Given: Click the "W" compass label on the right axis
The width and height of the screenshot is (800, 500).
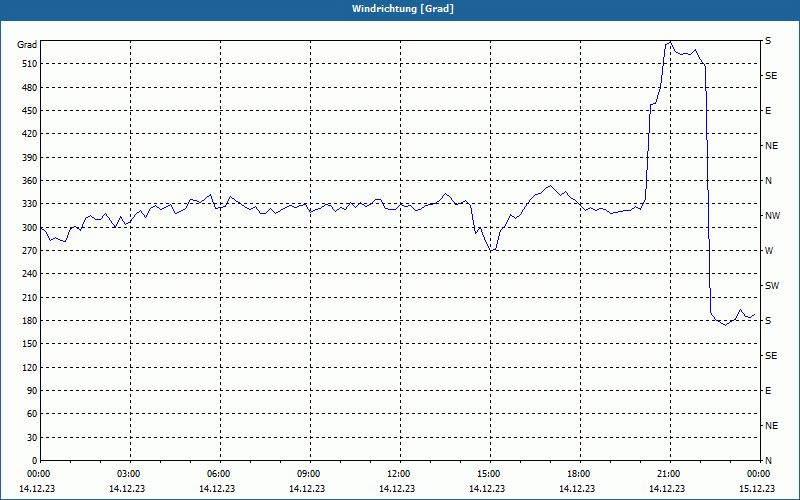Looking at the screenshot, I should point(769,251).
